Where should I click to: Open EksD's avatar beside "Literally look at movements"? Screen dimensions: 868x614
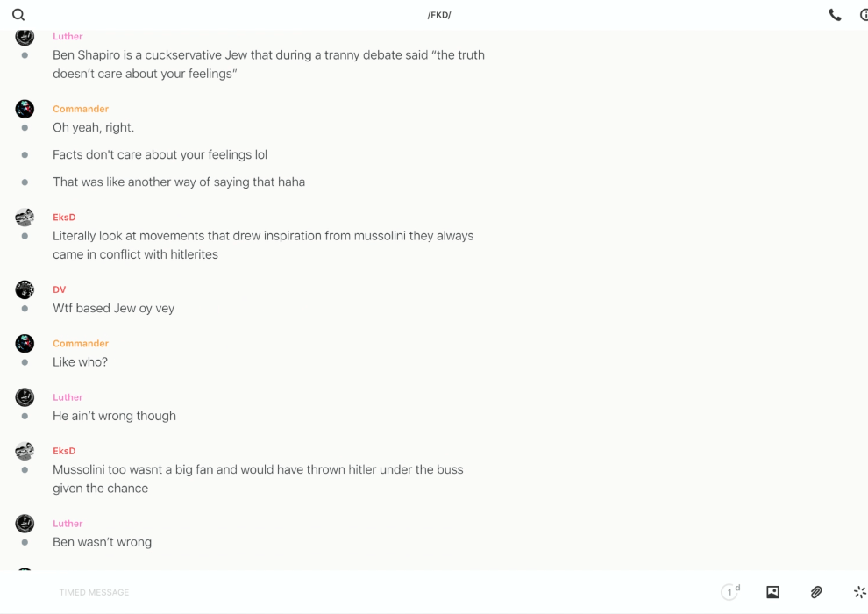tap(25, 217)
